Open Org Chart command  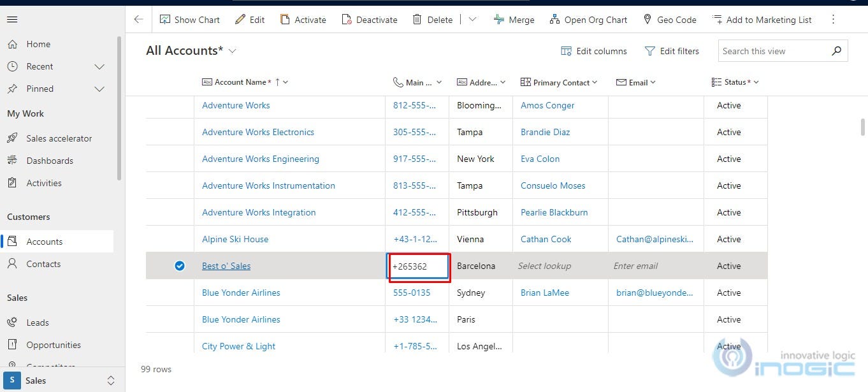coord(588,20)
